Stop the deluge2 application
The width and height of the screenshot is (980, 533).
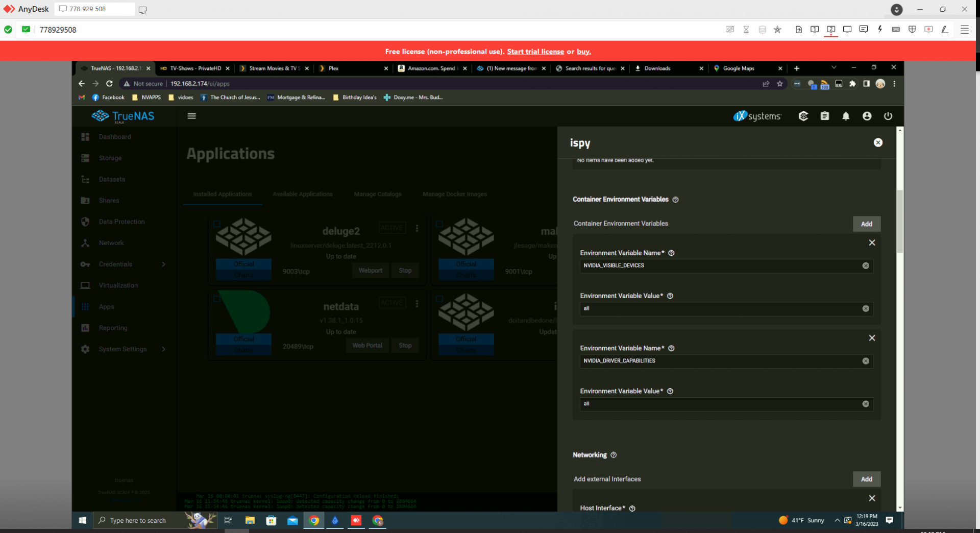[x=405, y=271]
